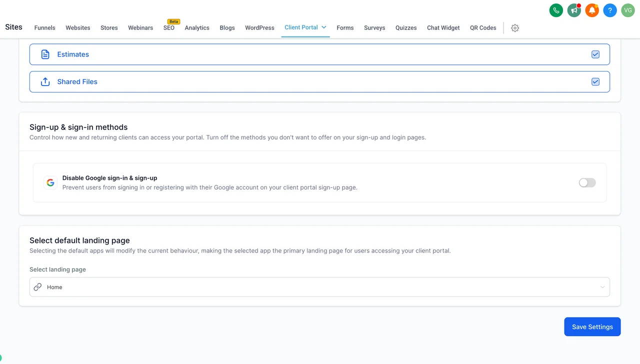The height and width of the screenshot is (364, 640).
Task: Switch to the Analytics tab
Action: click(197, 28)
